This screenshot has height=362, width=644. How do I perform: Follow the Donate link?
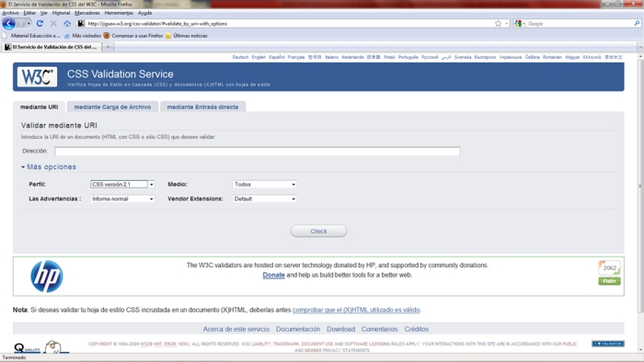pos(273,275)
